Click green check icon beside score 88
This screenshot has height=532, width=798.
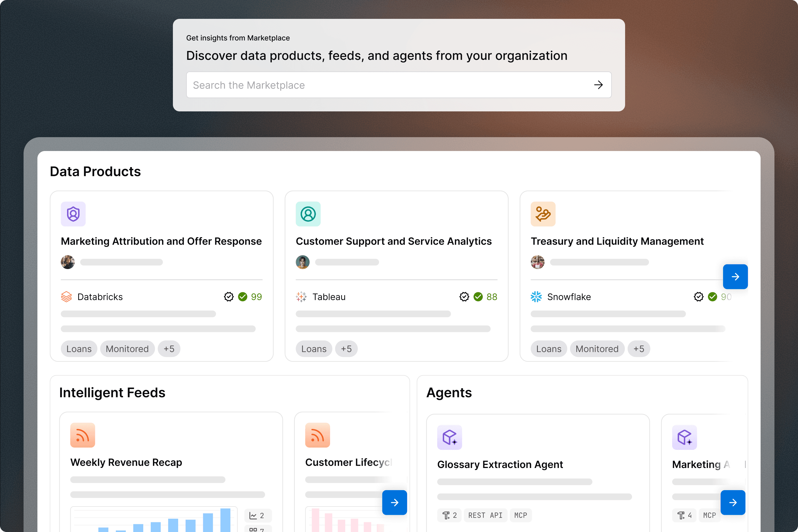478,297
